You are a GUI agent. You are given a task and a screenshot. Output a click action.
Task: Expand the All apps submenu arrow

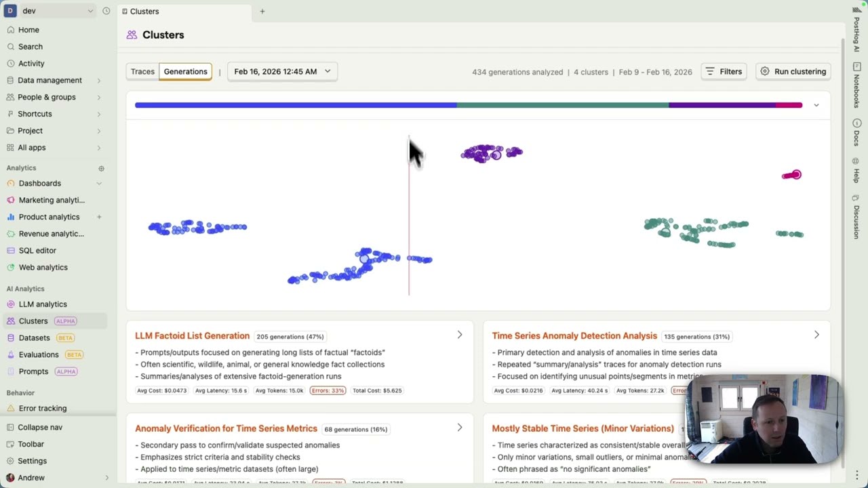pos(99,148)
